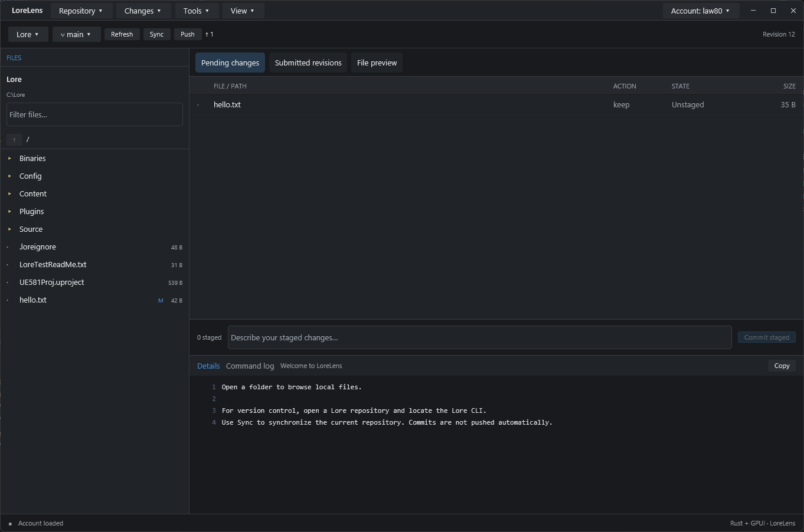Select the .loreignore file

[94, 247]
